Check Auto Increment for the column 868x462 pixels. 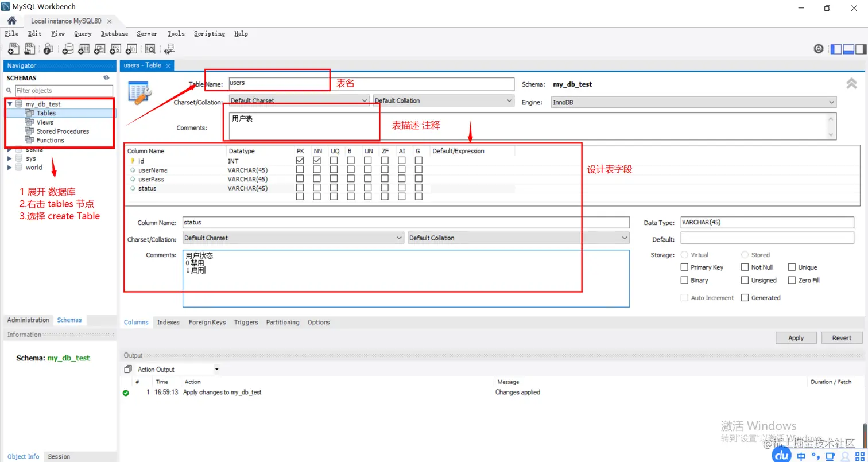[684, 297]
